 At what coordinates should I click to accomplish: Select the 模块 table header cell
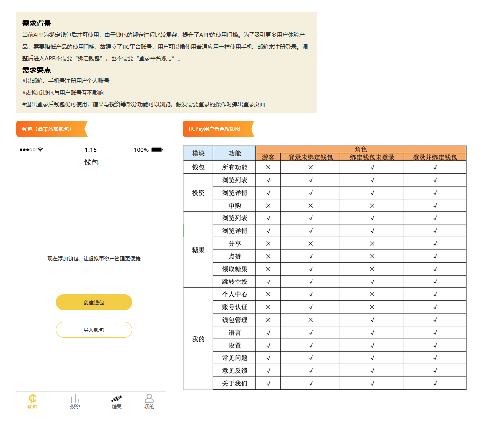pos(198,153)
